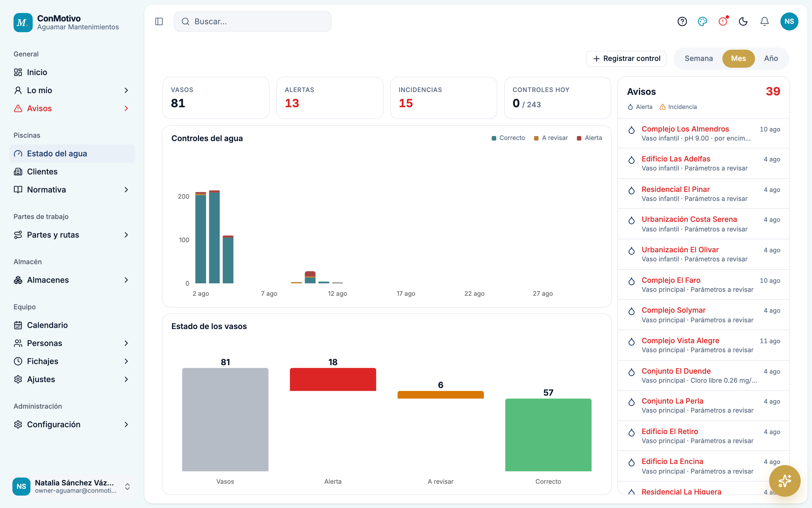Screen dimensions: 812x508
Task: Click the droplet icon beside Conjunto El Duende
Action: pos(632,372)
